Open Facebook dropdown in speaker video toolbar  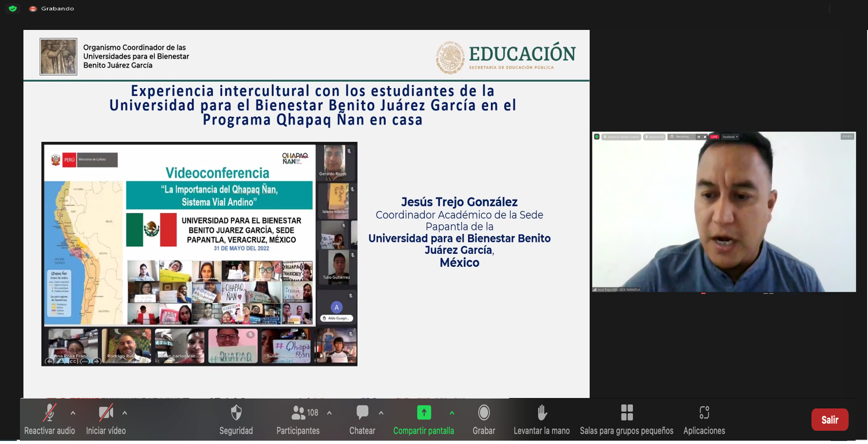[730, 137]
